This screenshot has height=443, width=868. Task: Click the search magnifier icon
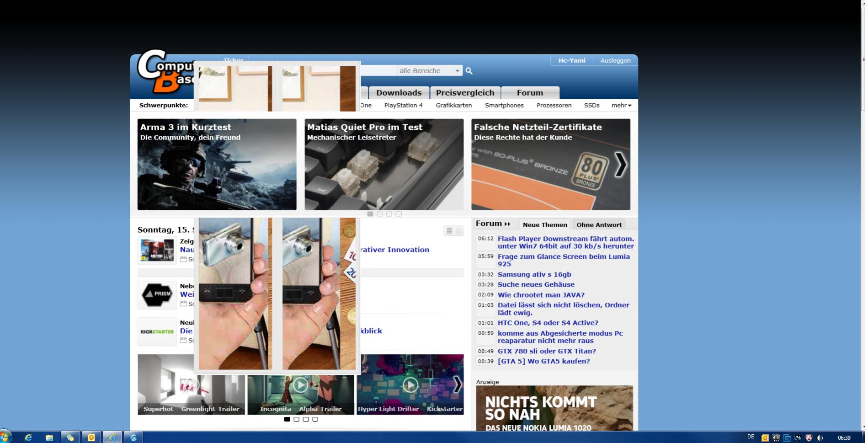pyautogui.click(x=469, y=71)
